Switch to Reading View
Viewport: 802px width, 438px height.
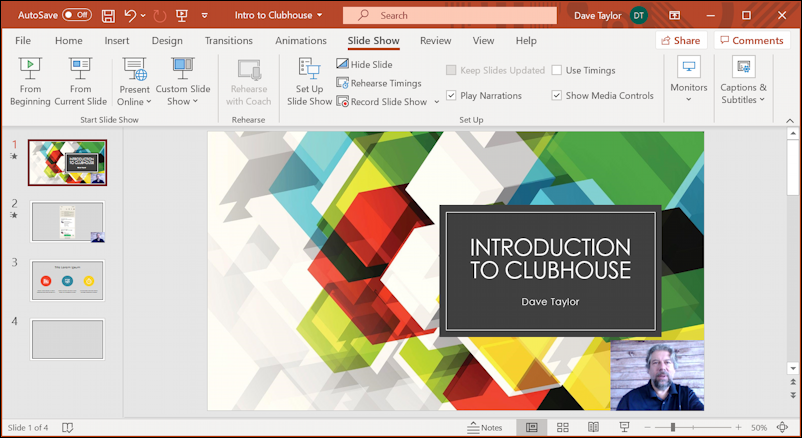pos(593,427)
